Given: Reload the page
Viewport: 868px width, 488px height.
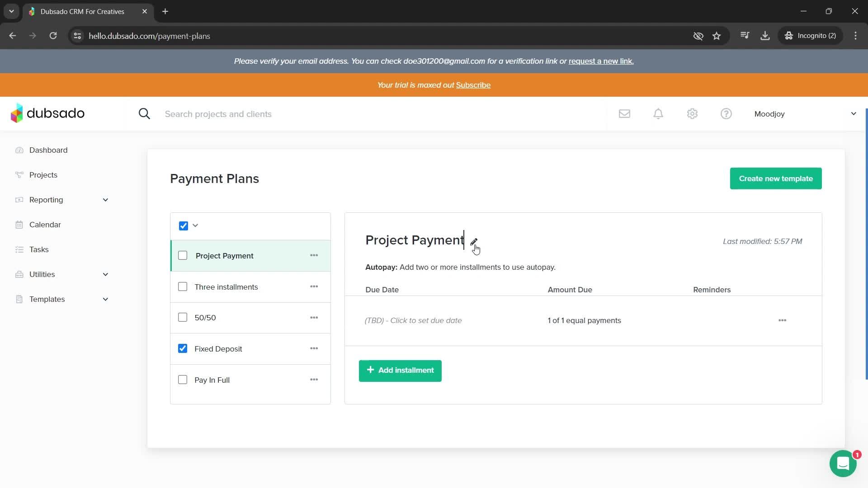Looking at the screenshot, I should coord(53,36).
